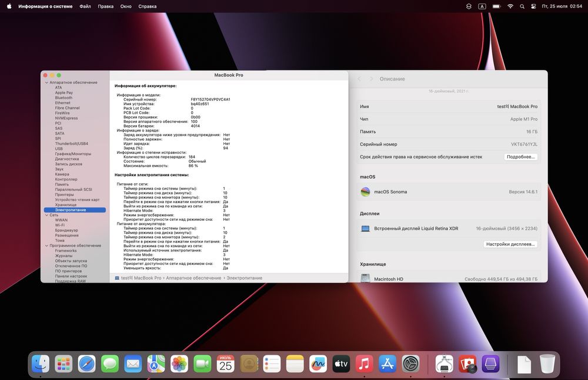Open the Файл menu
This screenshot has height=380, width=588.
(85, 6)
